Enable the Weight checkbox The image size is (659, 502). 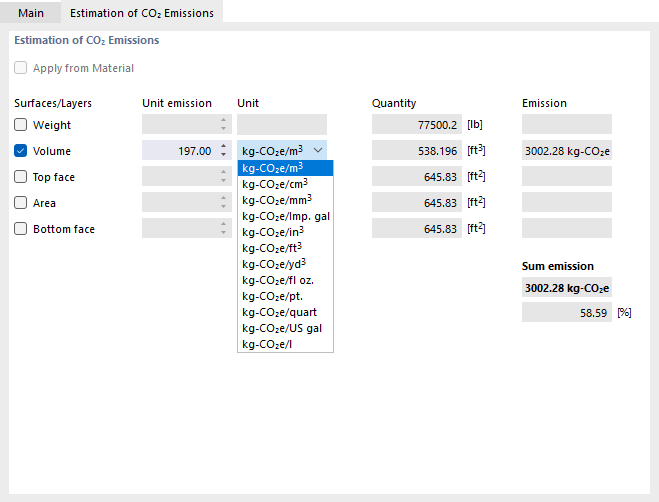click(x=21, y=125)
